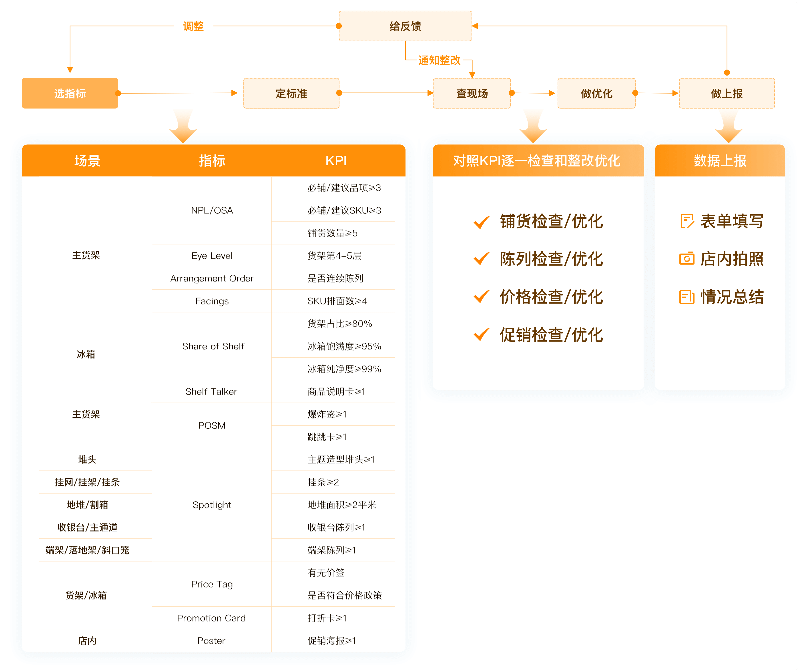This screenshot has height=672, width=801.
Task: Click the 爆炸签≥1 KPI
Action: pyautogui.click(x=327, y=414)
